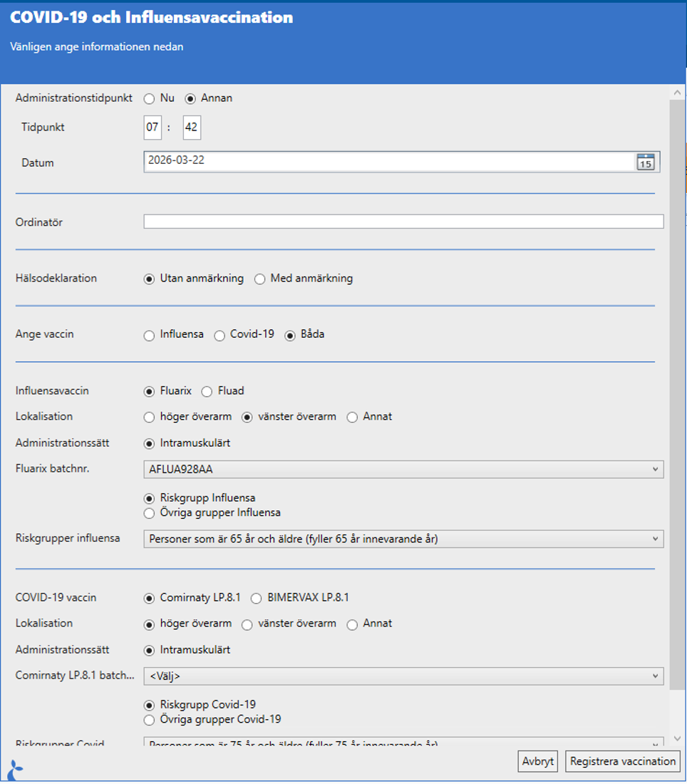Select 'Influensa' only as vaccine
This screenshot has width=687, height=784.
point(149,335)
